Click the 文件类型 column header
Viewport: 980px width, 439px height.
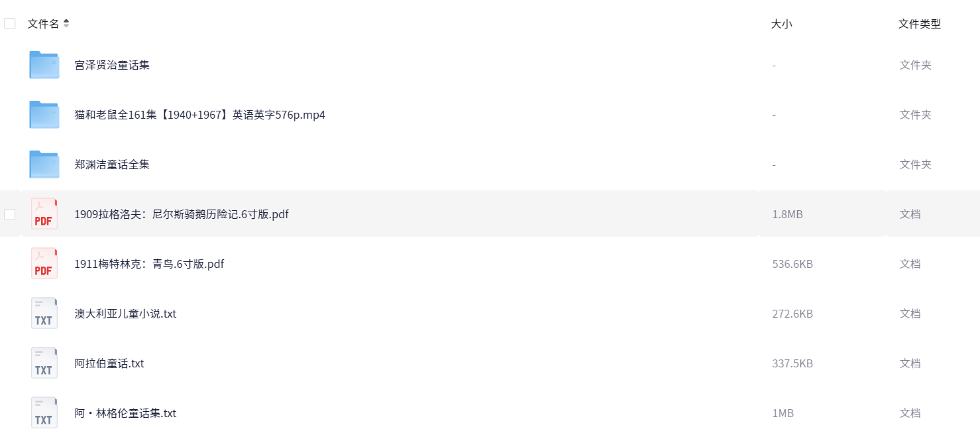click(919, 24)
